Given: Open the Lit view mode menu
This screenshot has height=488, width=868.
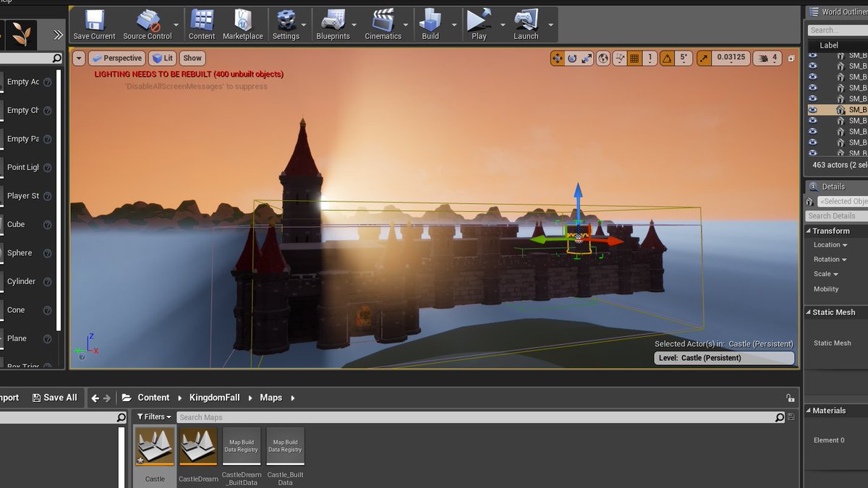Looking at the screenshot, I should [x=163, y=59].
